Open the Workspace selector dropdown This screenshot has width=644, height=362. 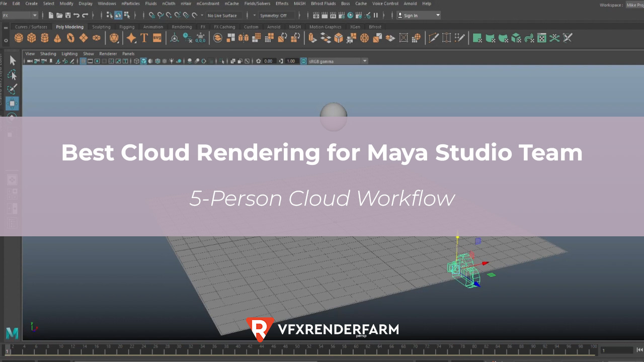(635, 5)
